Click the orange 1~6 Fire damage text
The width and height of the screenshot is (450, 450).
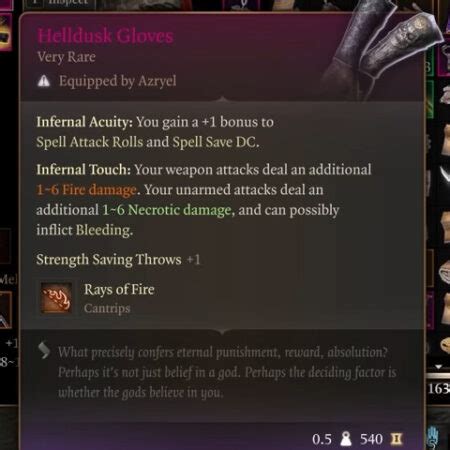click(x=86, y=190)
